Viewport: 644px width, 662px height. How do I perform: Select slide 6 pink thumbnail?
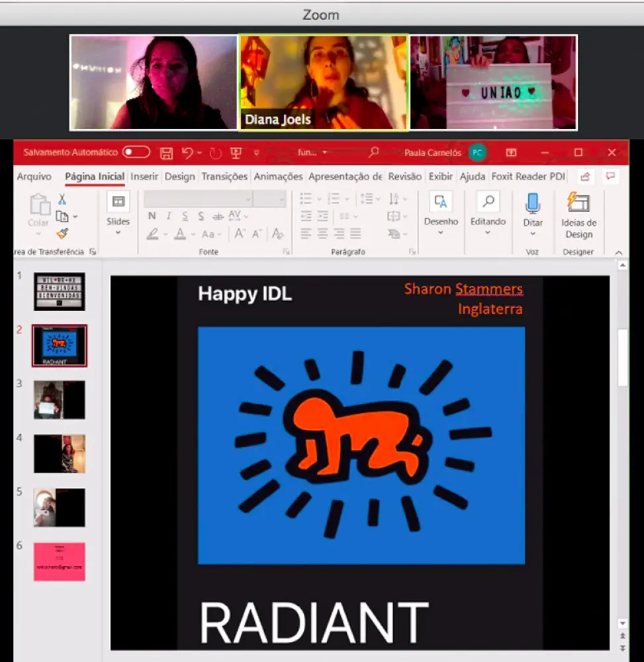[x=60, y=561]
